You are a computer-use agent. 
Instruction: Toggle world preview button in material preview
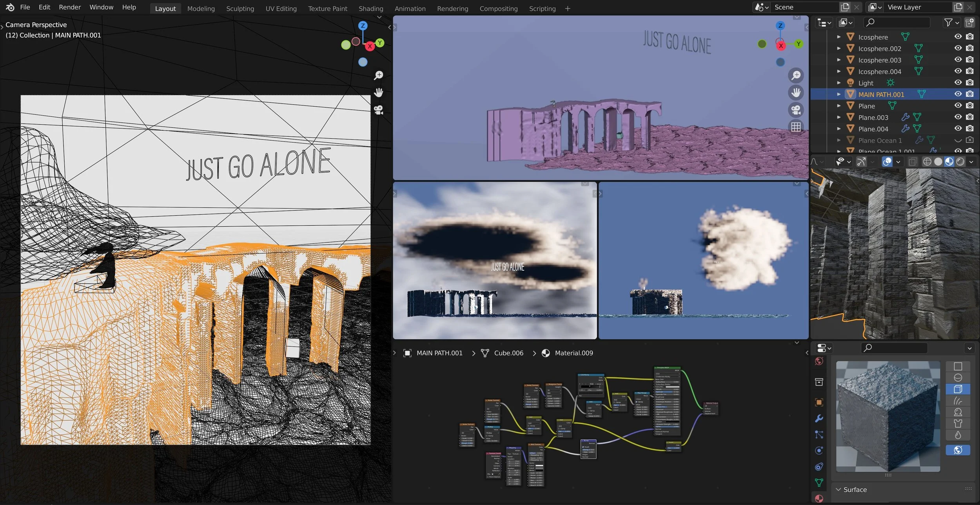coord(958,450)
